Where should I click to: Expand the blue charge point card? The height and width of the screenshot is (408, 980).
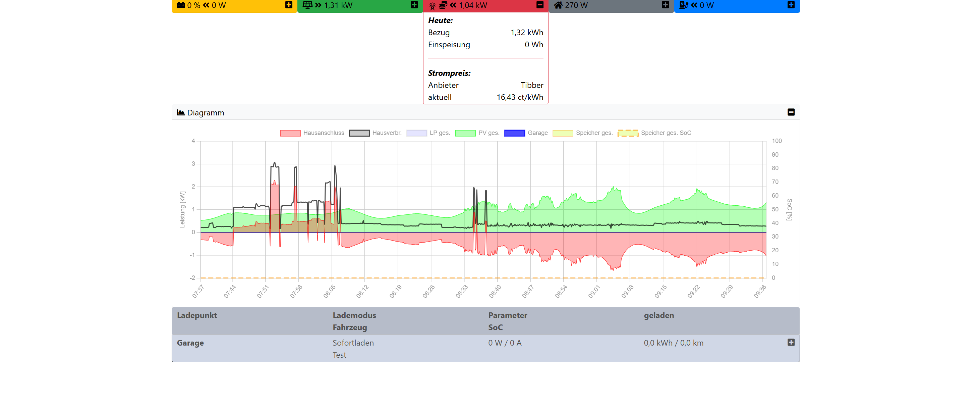pyautogui.click(x=791, y=5)
